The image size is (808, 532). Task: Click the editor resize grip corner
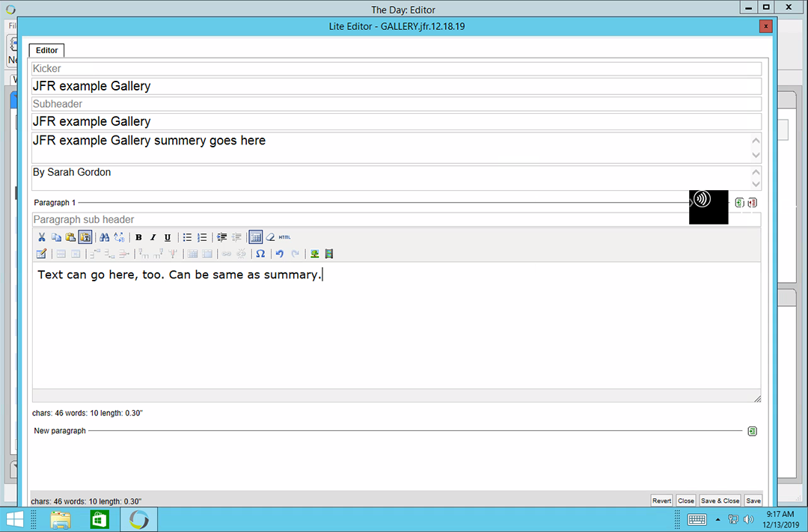point(757,399)
